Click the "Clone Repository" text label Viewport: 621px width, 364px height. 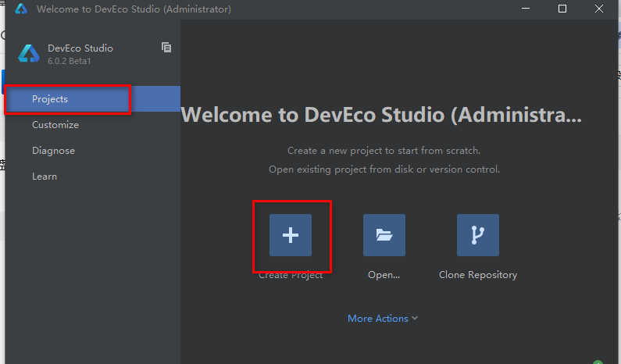[x=478, y=275]
